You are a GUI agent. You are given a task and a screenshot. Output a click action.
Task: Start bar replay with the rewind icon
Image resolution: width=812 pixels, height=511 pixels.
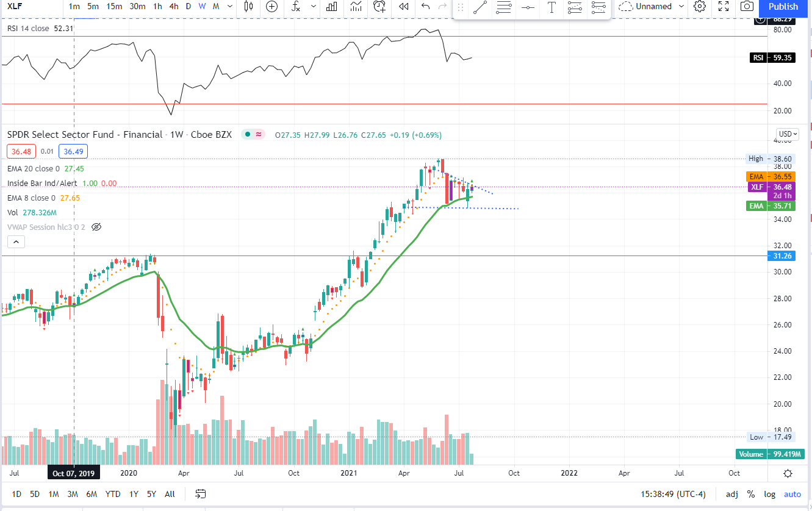pos(403,7)
